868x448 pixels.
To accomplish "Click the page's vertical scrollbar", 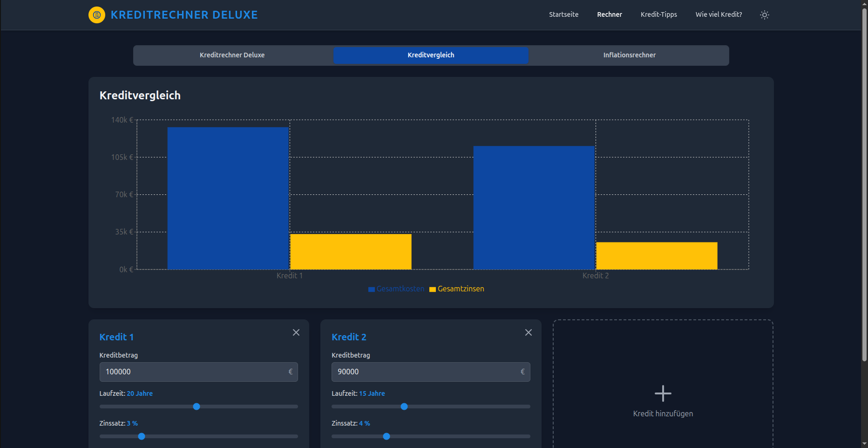I will (864, 186).
